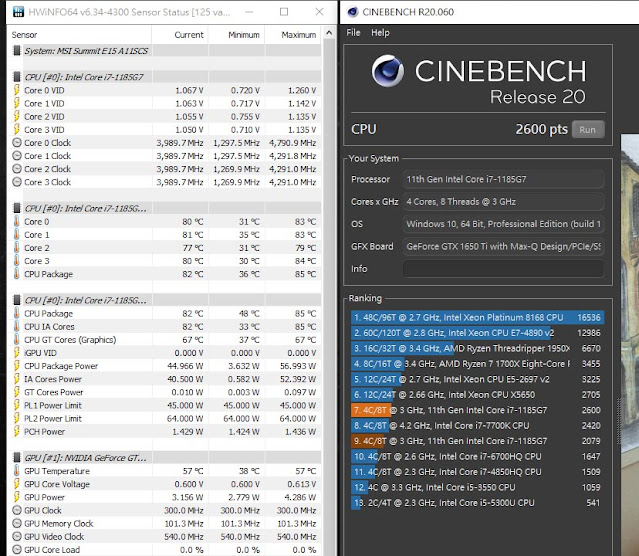The width and height of the screenshot is (639, 556).
Task: Click the HWiNFO64 title bar app icon
Action: [18, 12]
